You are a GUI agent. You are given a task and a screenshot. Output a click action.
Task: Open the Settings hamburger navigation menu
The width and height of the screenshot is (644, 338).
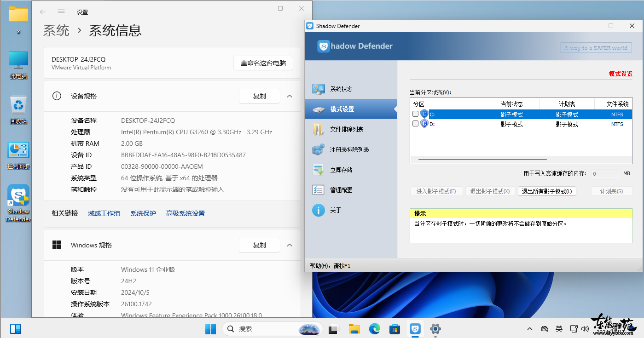click(61, 12)
